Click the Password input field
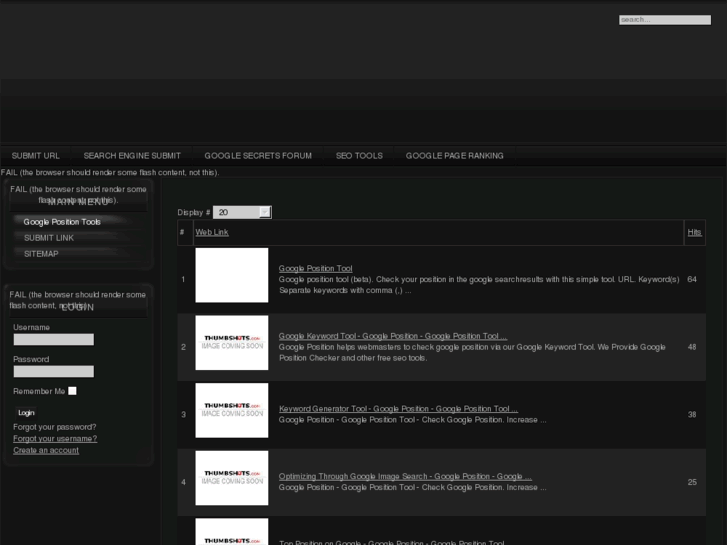727x545 pixels. click(x=54, y=372)
